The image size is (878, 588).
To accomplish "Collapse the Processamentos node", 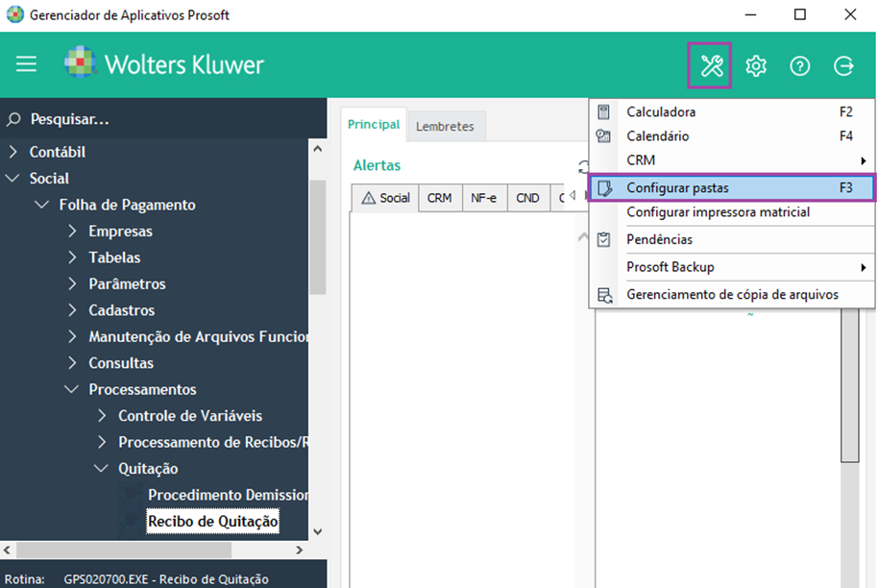I will (72, 389).
